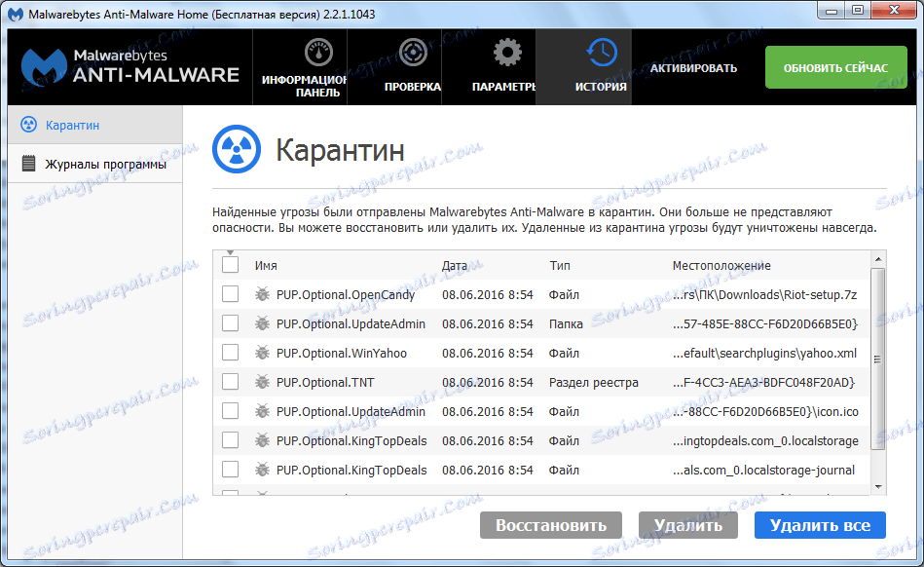
Task: Sort by the Дата column header
Action: click(x=455, y=266)
